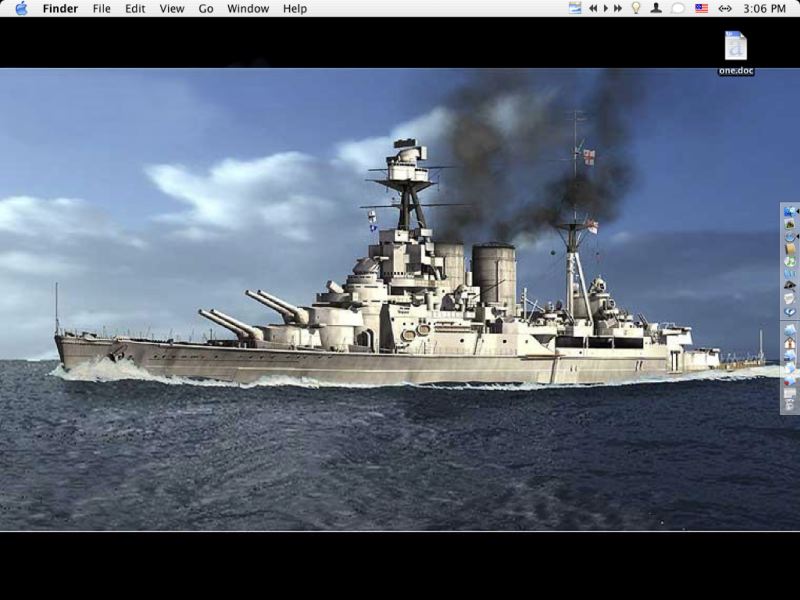Image resolution: width=800 pixels, height=600 pixels.
Task: Click the rewind button in menu bar
Action: [593, 8]
